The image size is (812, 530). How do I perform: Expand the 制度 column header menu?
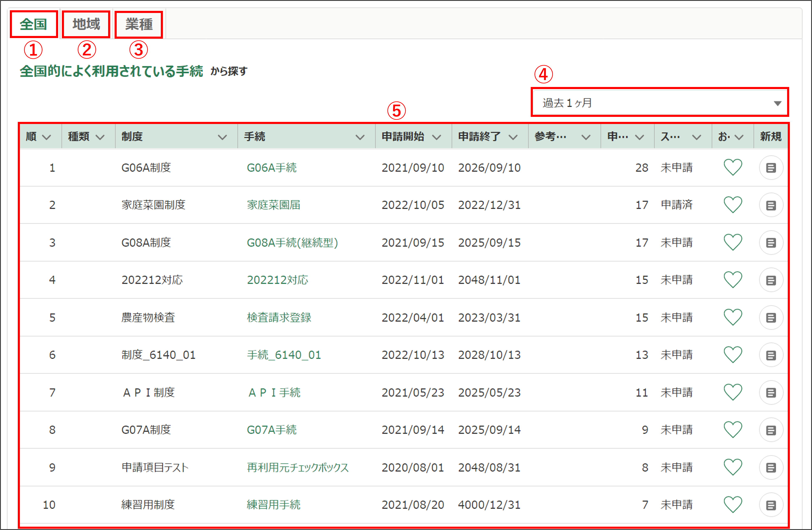pyautogui.click(x=222, y=137)
